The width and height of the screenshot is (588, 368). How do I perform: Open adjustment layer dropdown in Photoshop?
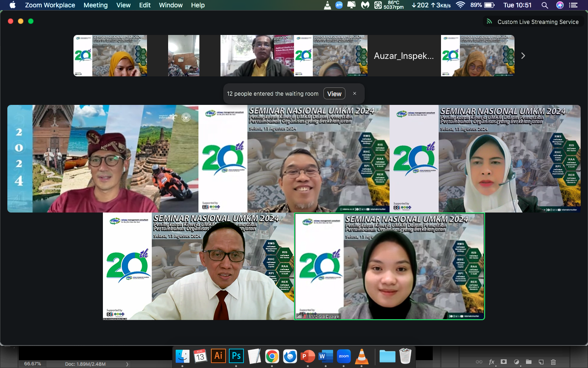tap(516, 362)
